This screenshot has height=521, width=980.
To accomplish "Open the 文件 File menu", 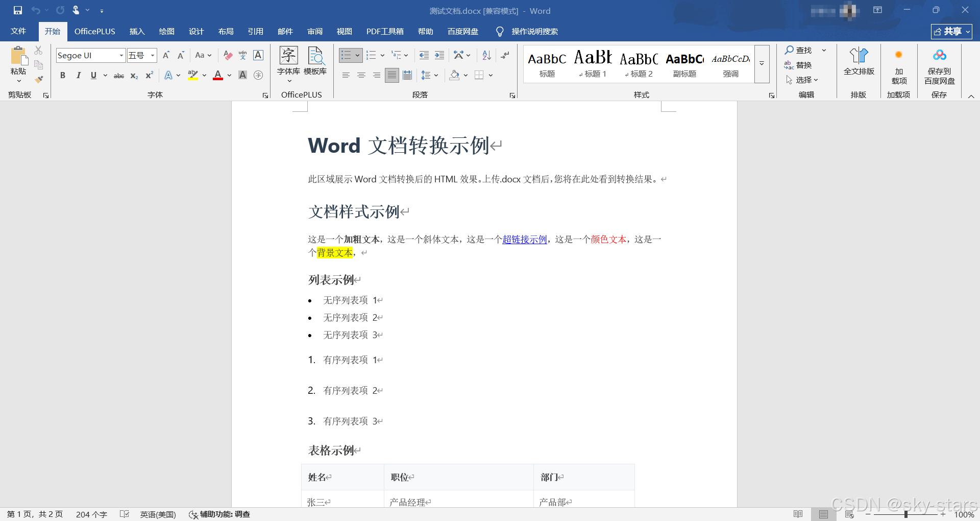I will pos(18,31).
